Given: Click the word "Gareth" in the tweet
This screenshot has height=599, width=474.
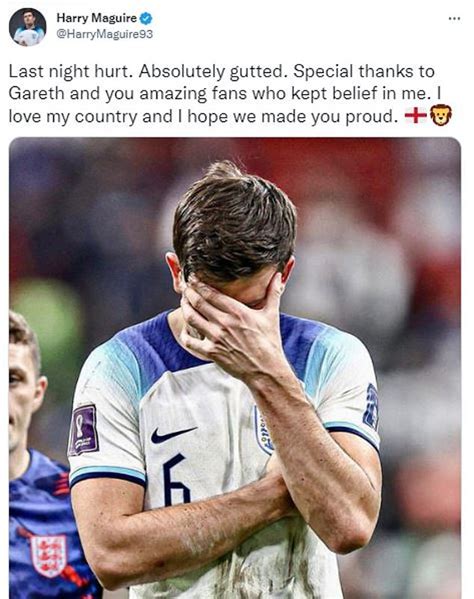Looking at the screenshot, I should 36,94.
